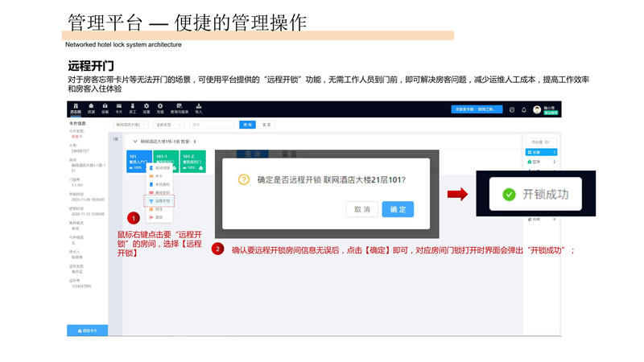Click the green checkmark in 开锁成功 toast
The height and width of the screenshot is (362, 644).
pos(509,194)
